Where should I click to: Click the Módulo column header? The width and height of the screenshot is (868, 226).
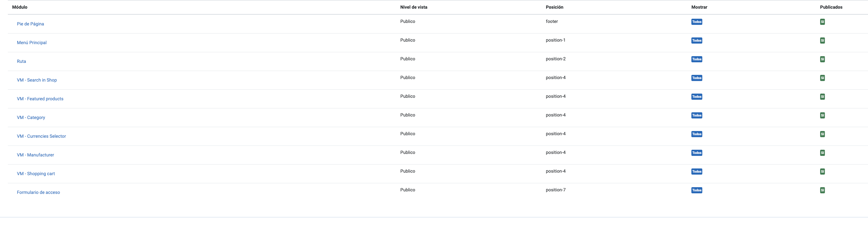tap(20, 7)
